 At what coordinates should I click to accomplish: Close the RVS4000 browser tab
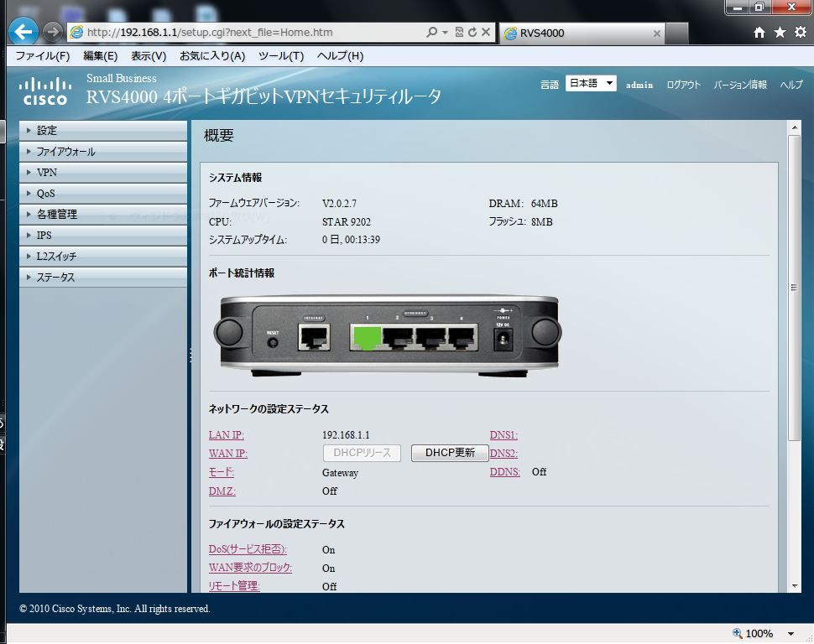657,34
